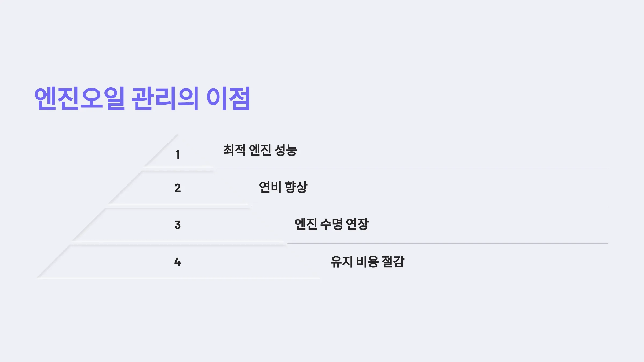
Task: Click the word 성능 in first label
Action: [x=286, y=150]
